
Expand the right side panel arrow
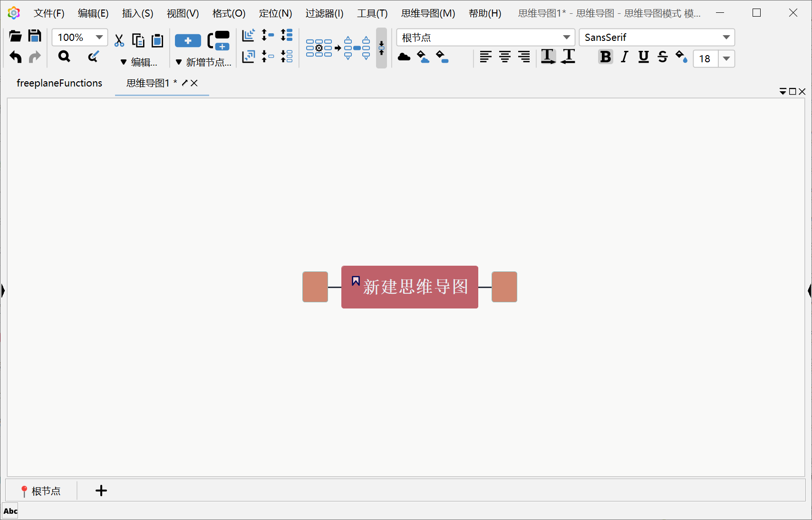(809, 290)
